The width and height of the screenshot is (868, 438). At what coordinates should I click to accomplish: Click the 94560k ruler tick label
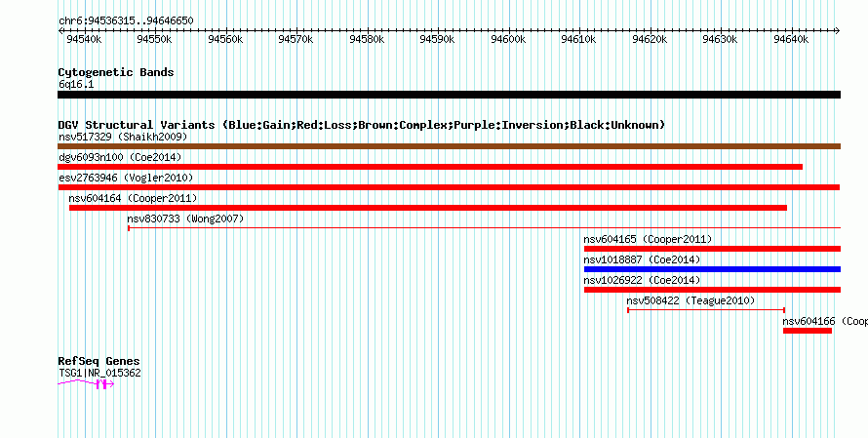coord(226,39)
